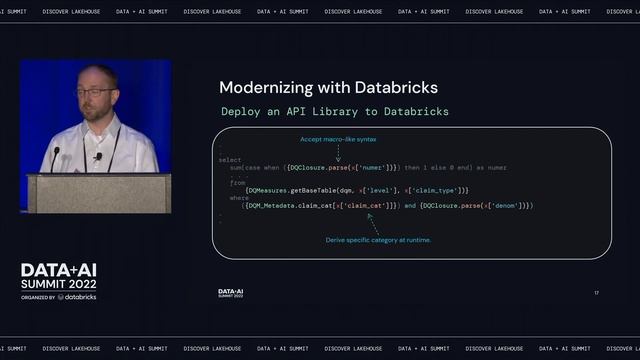640x360 pixels.
Task: Click the DQM_Metadata.claim_cat code expression
Action: point(321,206)
